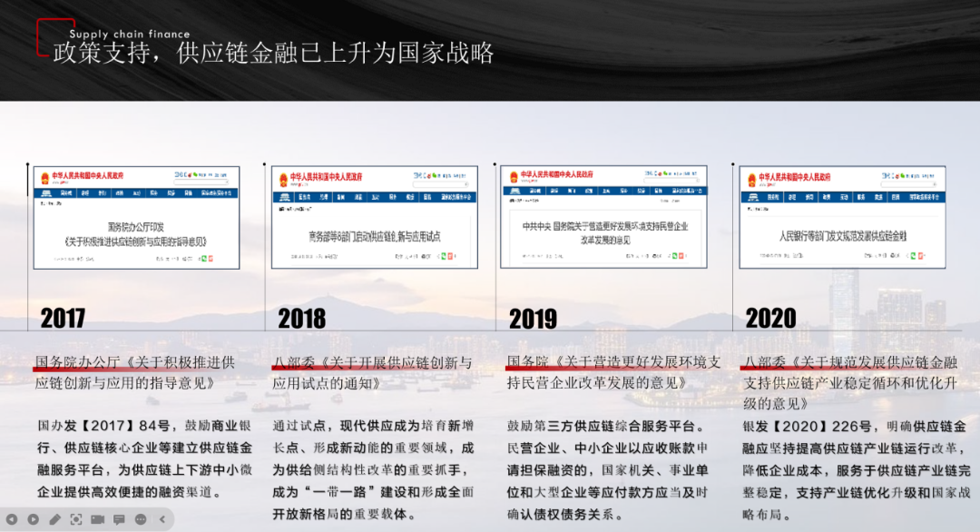980x532 pixels.
Task: Click the 2017 government webpage screenshot
Action: [x=136, y=217]
